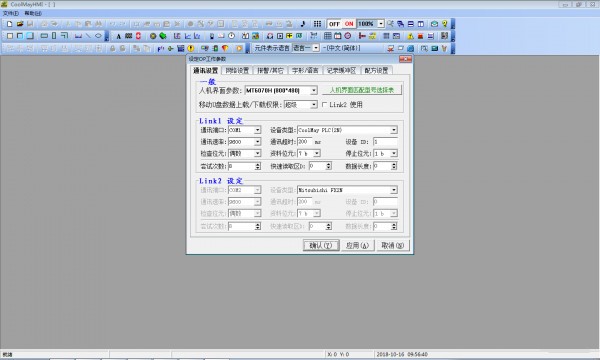Screen dimensions: 600x360
Task: Open Link2 设备类型 Mitsubishi dropdown
Action: (x=394, y=190)
